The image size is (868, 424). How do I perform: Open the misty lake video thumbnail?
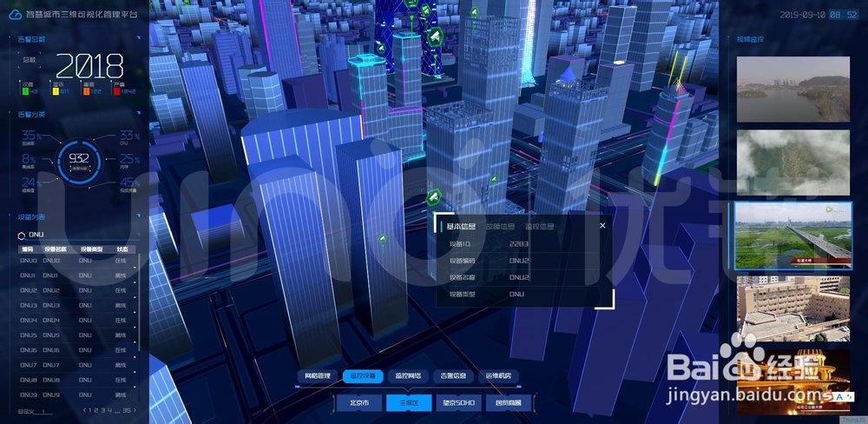click(x=792, y=89)
